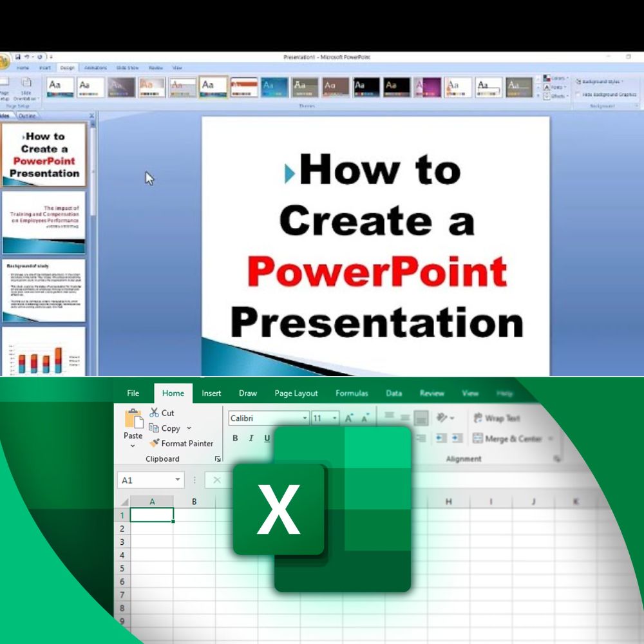Select row 3 header in Excel
This screenshot has height=644, width=644.
point(122,542)
